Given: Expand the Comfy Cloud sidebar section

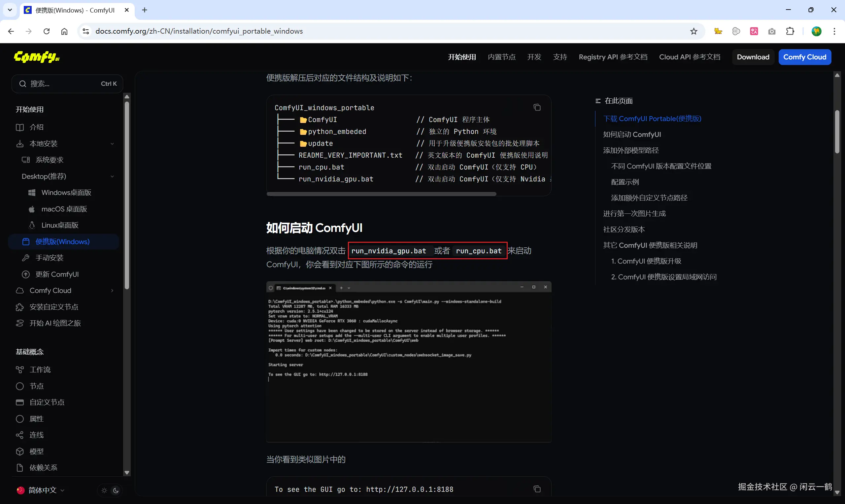Looking at the screenshot, I should tap(112, 290).
